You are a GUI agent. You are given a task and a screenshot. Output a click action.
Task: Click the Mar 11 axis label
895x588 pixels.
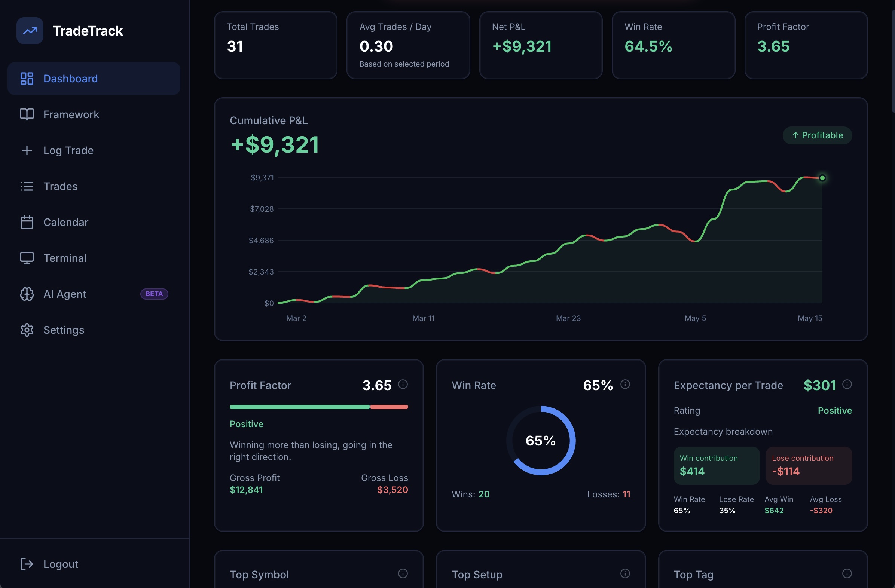424,318
